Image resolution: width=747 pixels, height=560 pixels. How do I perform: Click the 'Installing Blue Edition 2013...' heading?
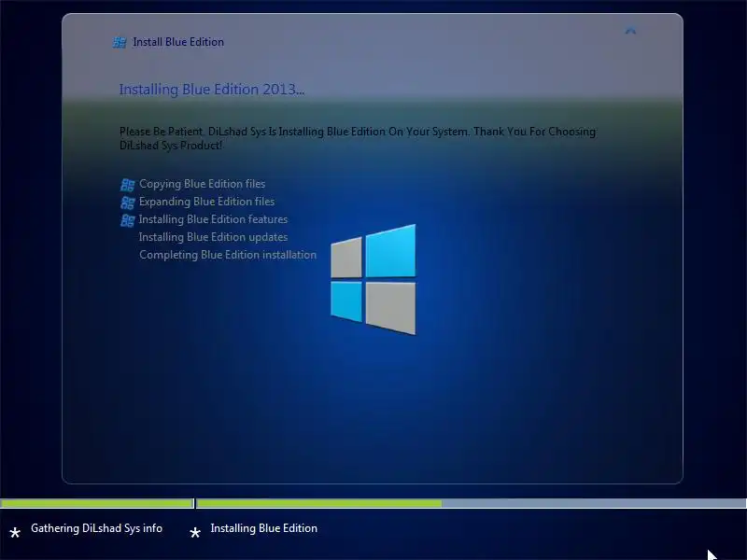pos(212,90)
